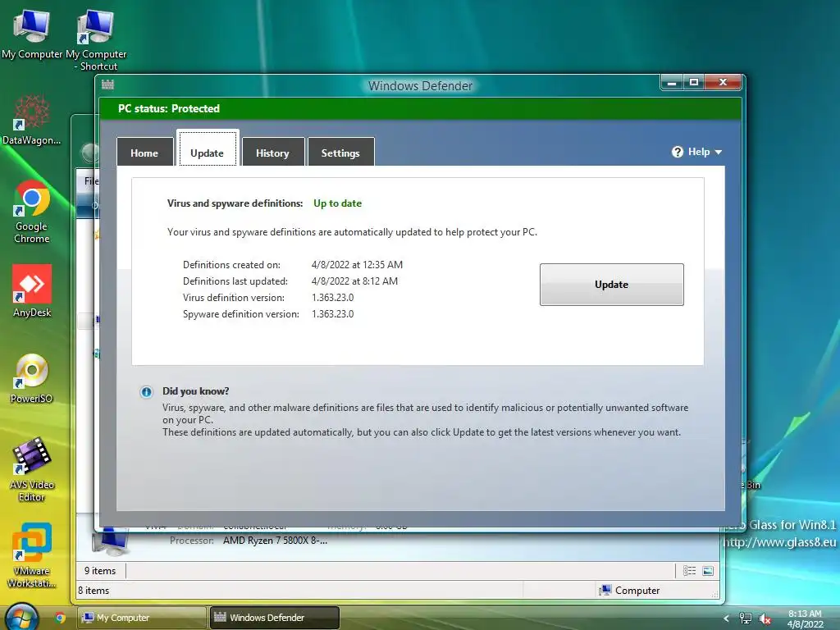840x630 pixels.
Task: Launch Google Chrome from desktop
Action: coord(32,212)
